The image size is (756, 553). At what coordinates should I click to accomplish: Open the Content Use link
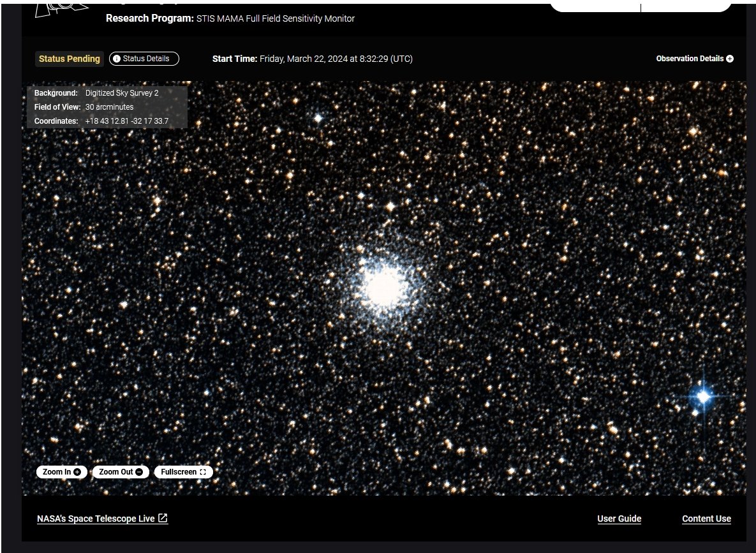click(706, 519)
